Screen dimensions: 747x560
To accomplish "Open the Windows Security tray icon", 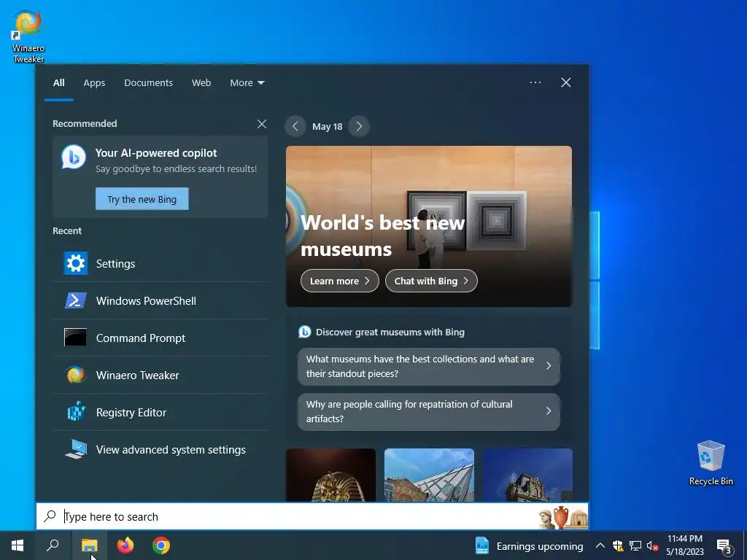I will pyautogui.click(x=618, y=545).
